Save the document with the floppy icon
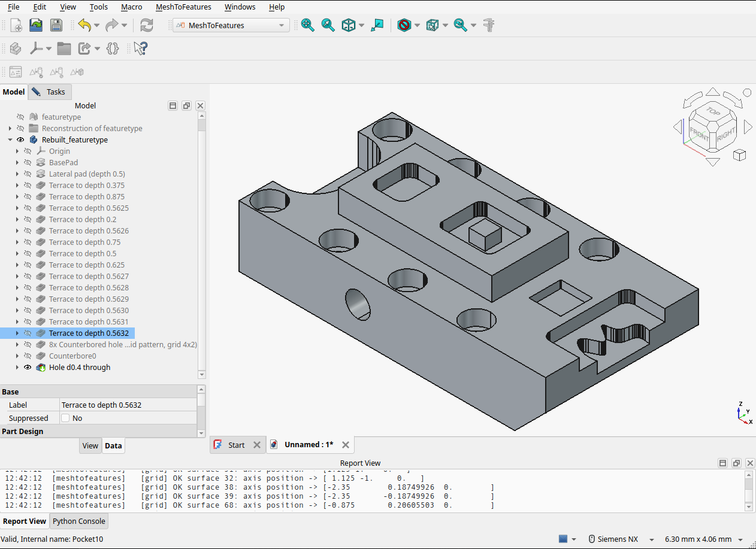 [x=56, y=25]
